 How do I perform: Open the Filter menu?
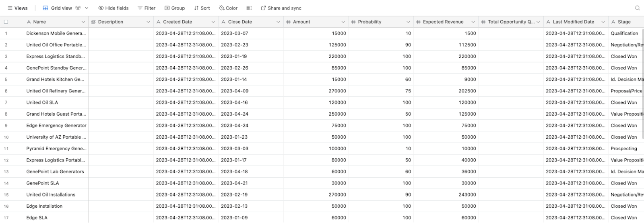[147, 8]
